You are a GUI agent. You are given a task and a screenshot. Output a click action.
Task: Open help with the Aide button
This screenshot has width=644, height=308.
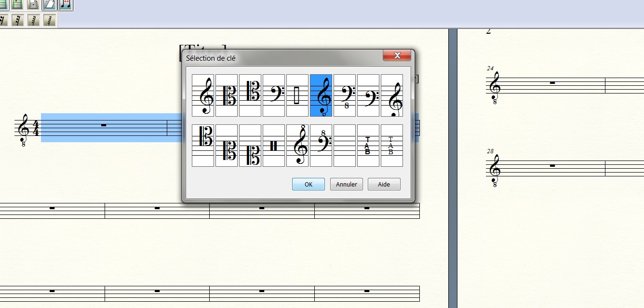384,184
